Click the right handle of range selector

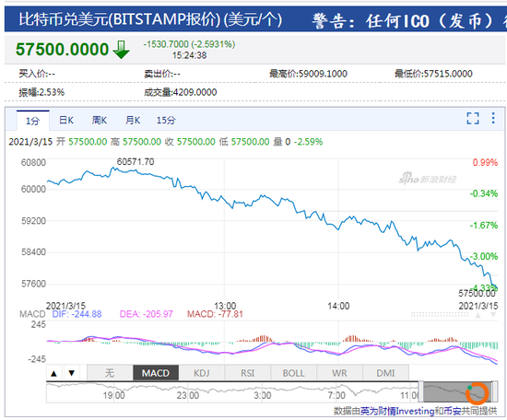495,391
